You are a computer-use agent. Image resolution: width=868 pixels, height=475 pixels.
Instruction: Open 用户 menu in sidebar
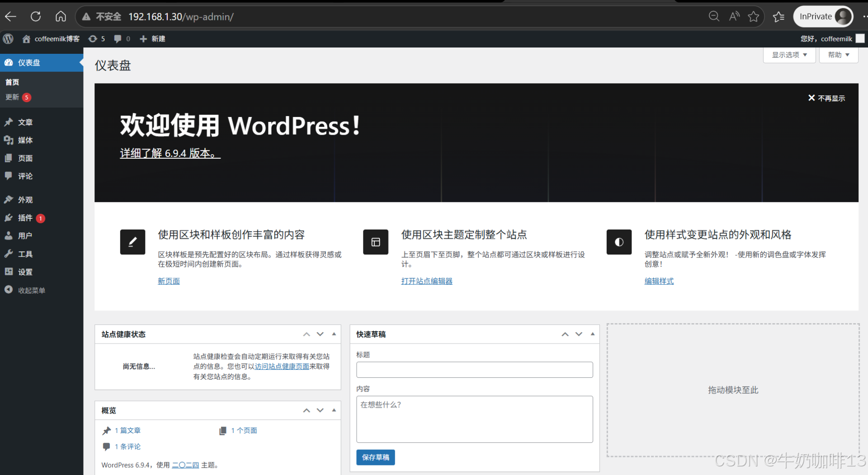point(42,236)
